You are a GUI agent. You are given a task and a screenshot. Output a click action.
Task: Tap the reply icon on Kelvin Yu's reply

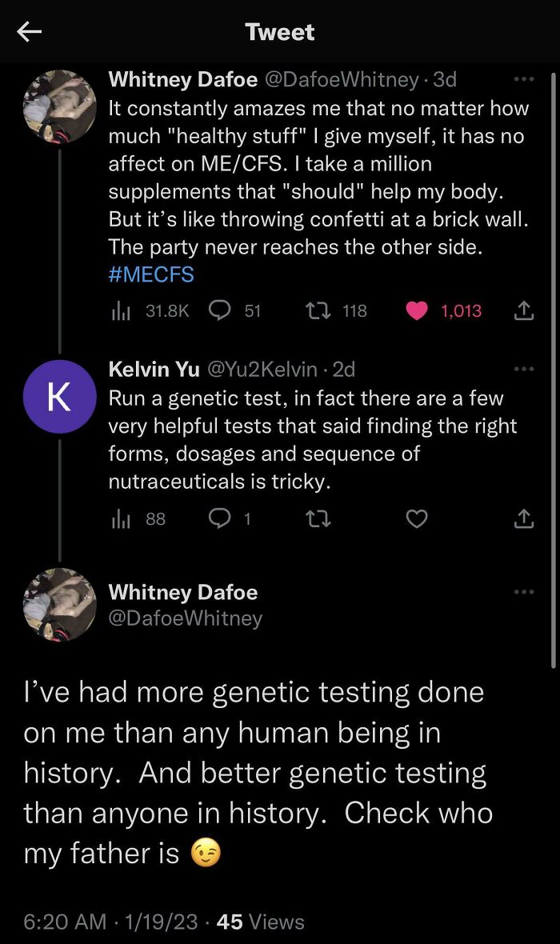[220, 519]
